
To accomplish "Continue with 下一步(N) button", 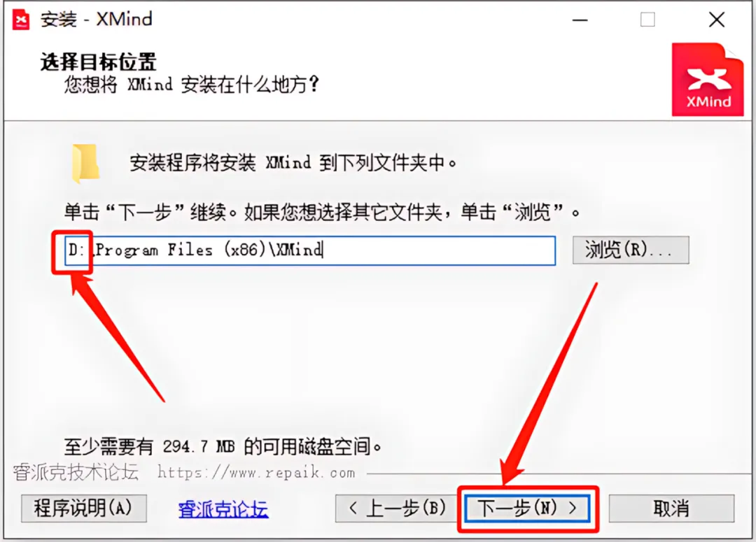I will (528, 508).
